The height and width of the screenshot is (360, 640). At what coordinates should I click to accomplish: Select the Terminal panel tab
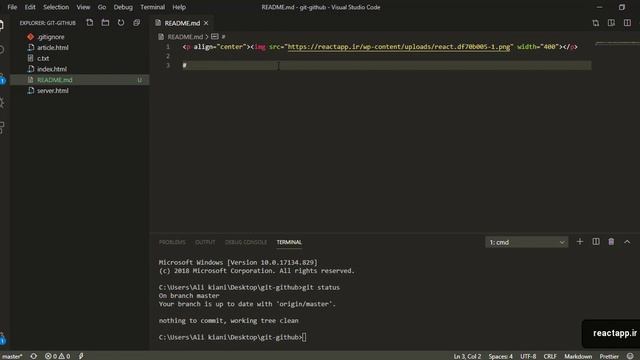tap(289, 242)
